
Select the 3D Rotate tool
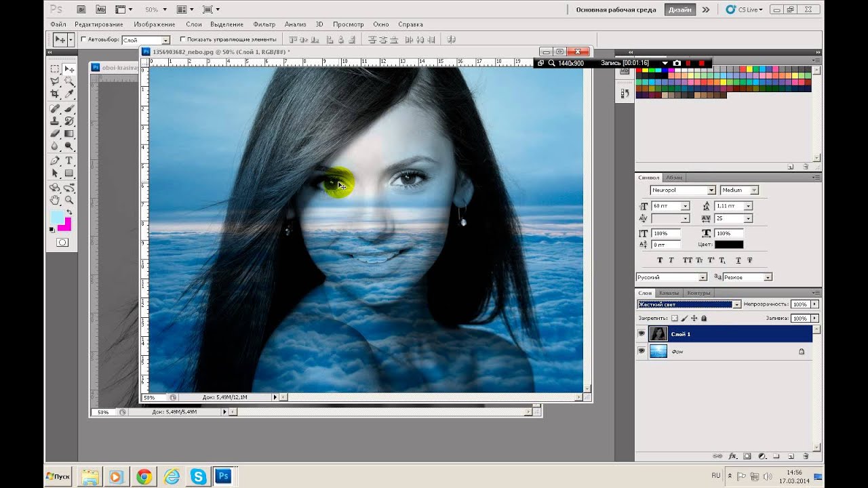(x=55, y=188)
